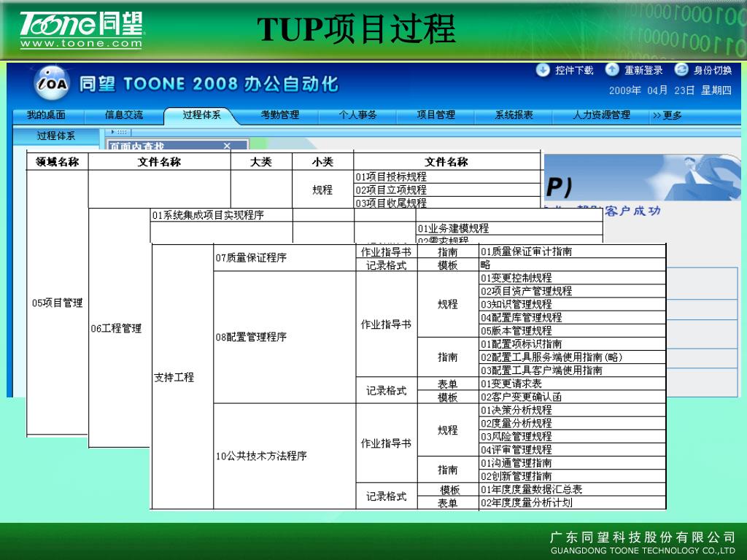
Task: Click 10公共技术方法程序 cell
Action: coord(285,456)
